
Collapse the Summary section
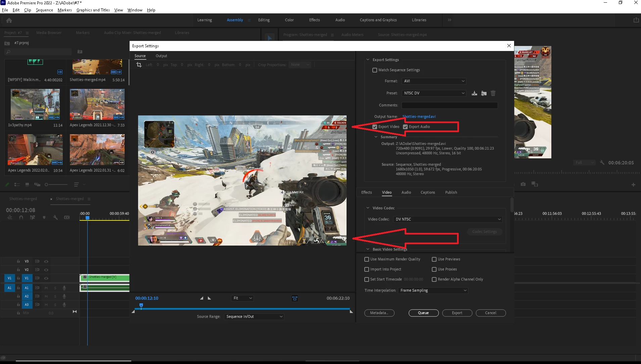tap(376, 137)
